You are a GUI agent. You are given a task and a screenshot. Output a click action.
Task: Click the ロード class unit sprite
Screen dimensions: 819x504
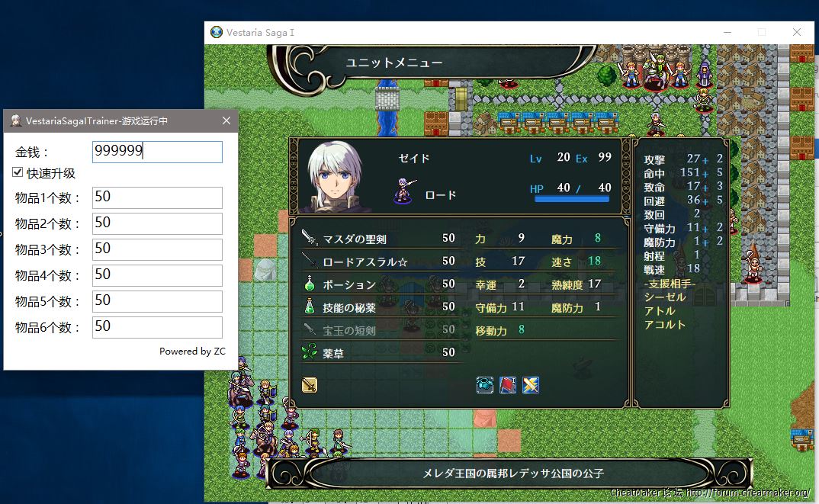point(405,192)
